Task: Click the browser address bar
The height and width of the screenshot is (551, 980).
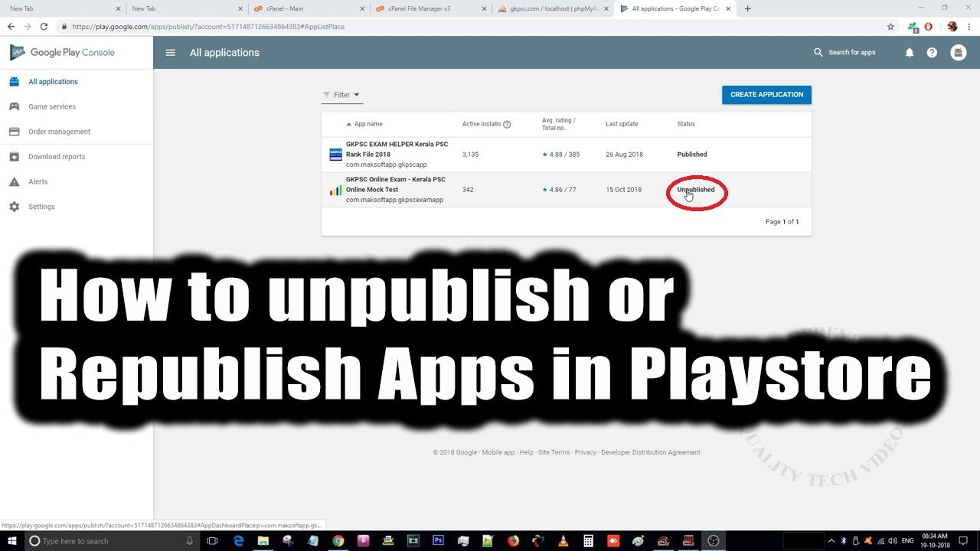Action: point(475,26)
